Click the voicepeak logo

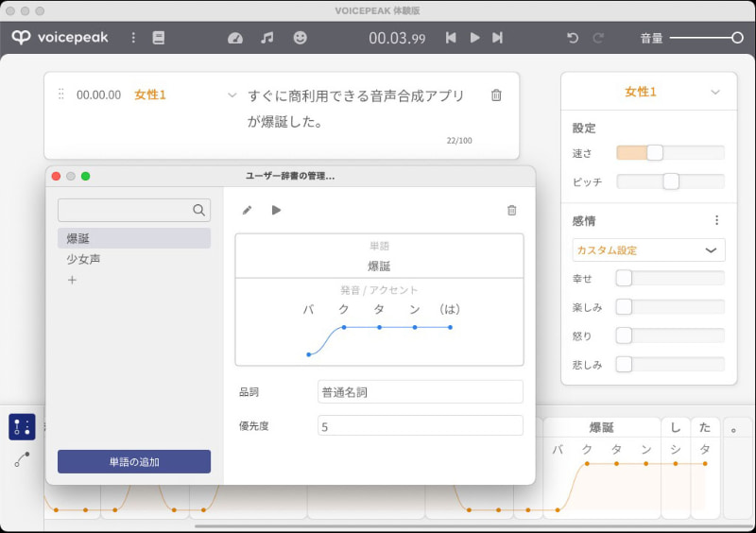tap(60, 38)
